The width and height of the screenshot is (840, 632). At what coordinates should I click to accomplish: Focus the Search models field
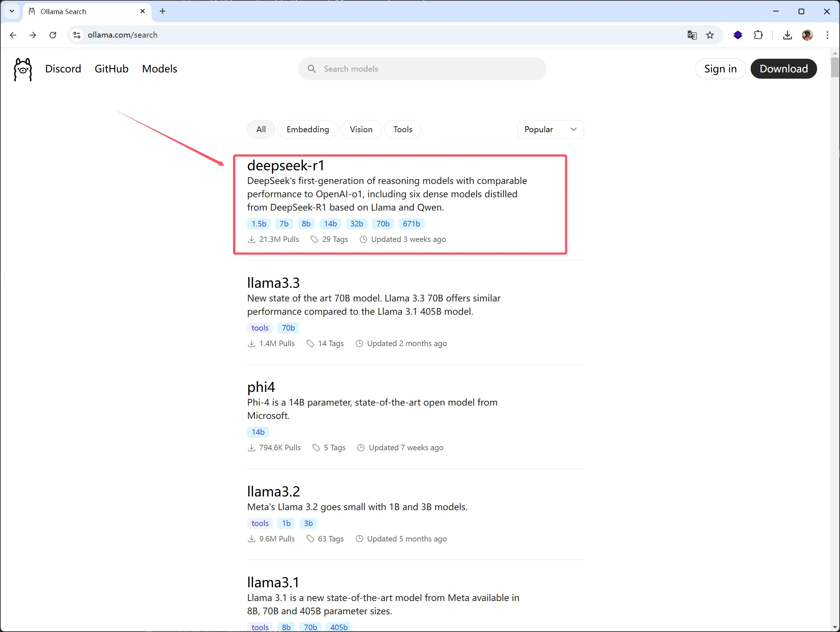422,69
